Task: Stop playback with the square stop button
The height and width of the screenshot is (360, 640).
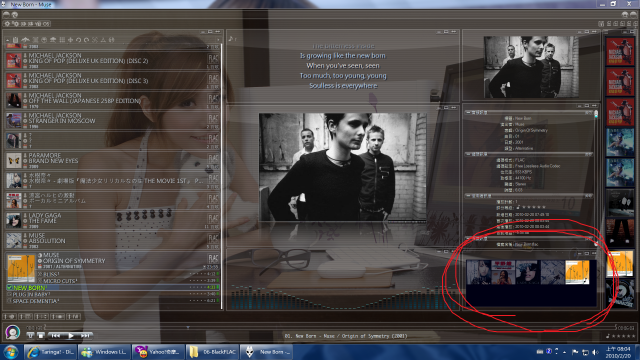Action: (x=40, y=336)
